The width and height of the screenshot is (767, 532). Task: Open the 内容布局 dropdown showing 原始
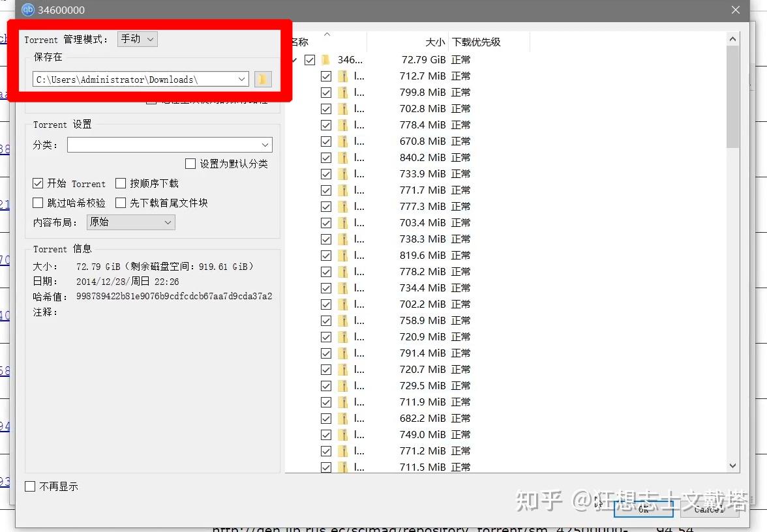pos(131,222)
